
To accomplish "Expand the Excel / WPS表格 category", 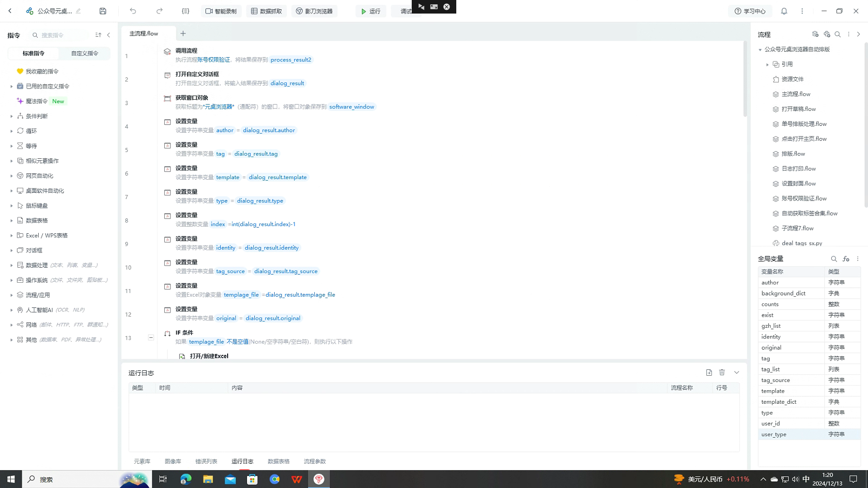I will [x=12, y=236].
